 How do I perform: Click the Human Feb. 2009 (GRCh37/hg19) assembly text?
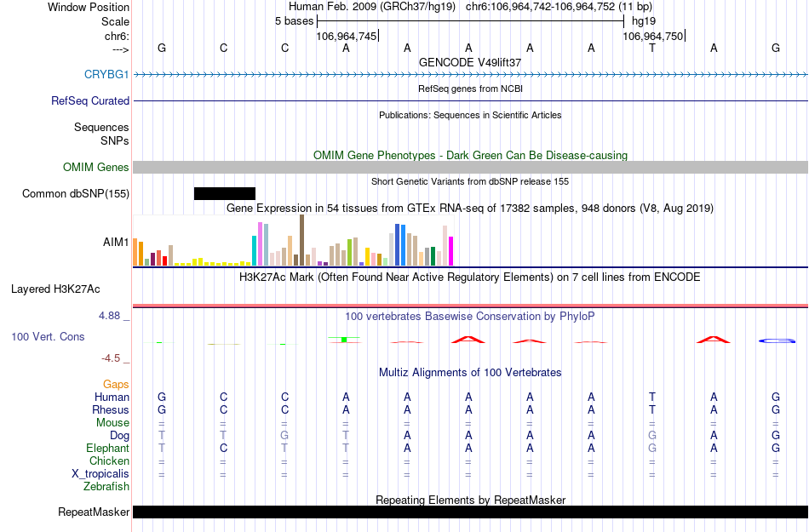click(x=372, y=7)
